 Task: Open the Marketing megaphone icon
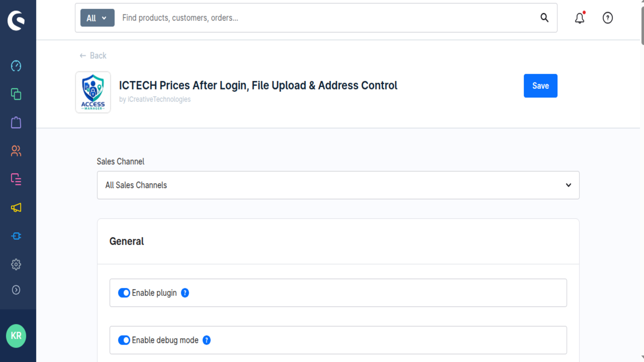point(16,208)
